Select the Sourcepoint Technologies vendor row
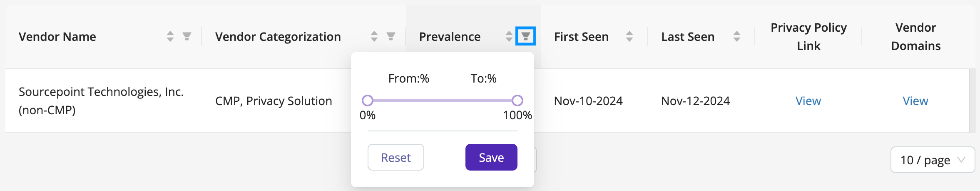 [487, 101]
